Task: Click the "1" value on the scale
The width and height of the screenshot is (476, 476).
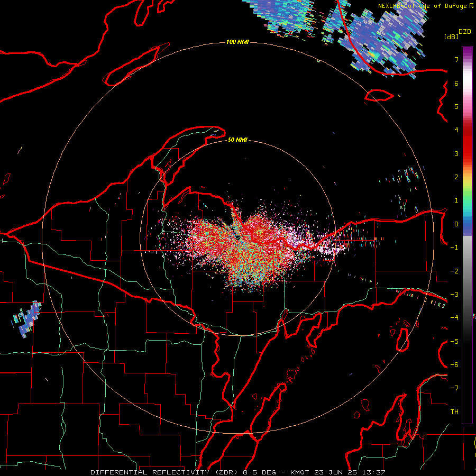Action: tap(456, 200)
